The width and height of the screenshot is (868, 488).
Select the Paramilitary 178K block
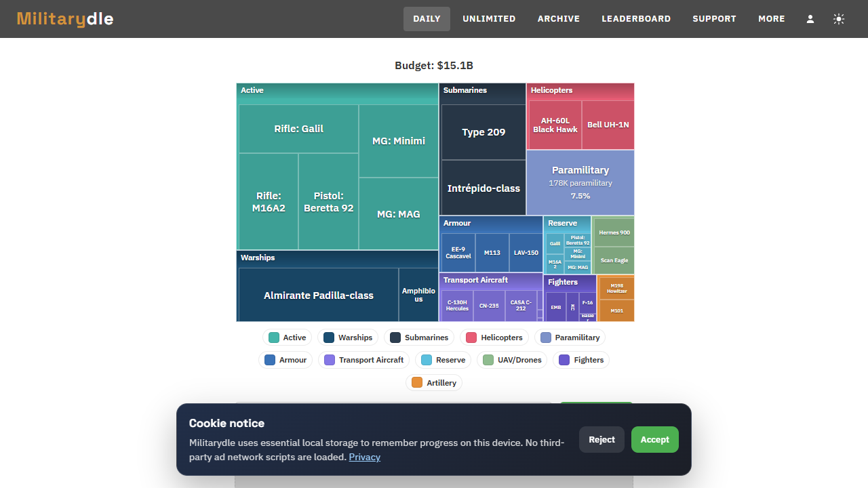pyautogui.click(x=580, y=182)
